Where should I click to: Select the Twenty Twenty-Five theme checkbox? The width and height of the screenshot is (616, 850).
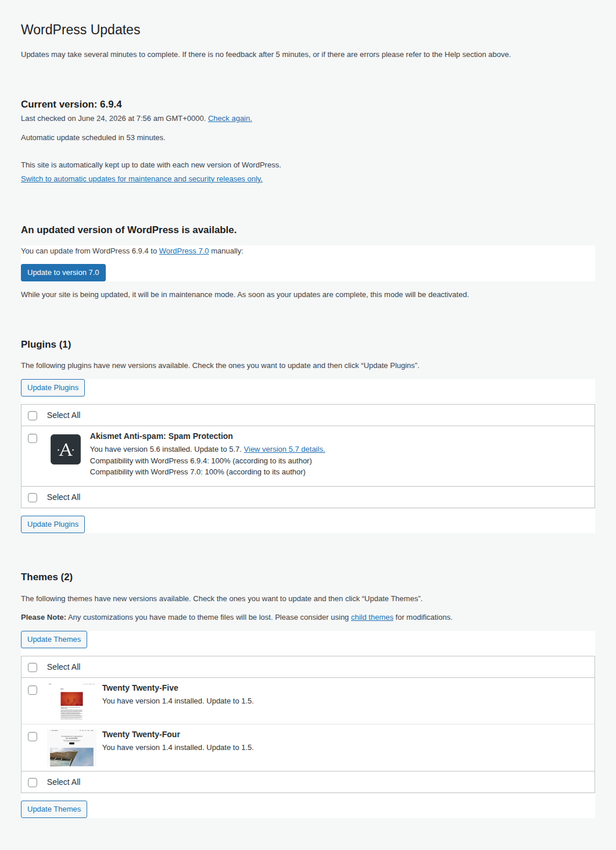click(x=33, y=690)
